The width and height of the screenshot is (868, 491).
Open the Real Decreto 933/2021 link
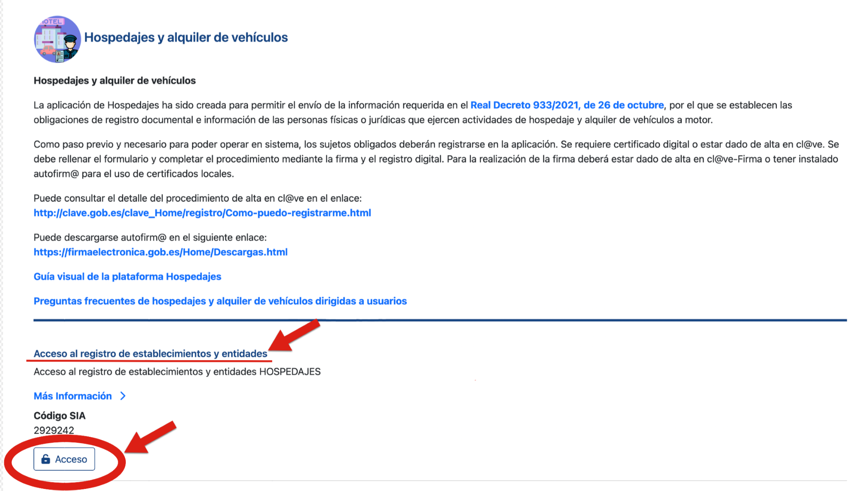click(567, 105)
